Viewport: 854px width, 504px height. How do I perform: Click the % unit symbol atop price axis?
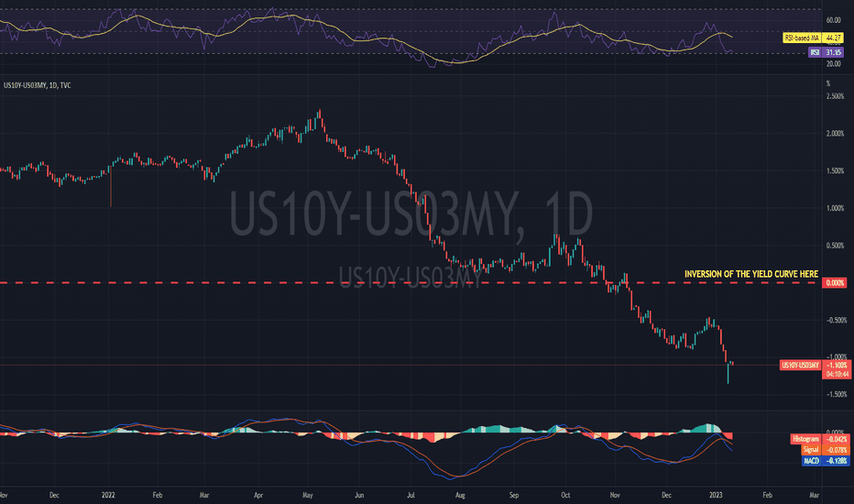[x=828, y=83]
